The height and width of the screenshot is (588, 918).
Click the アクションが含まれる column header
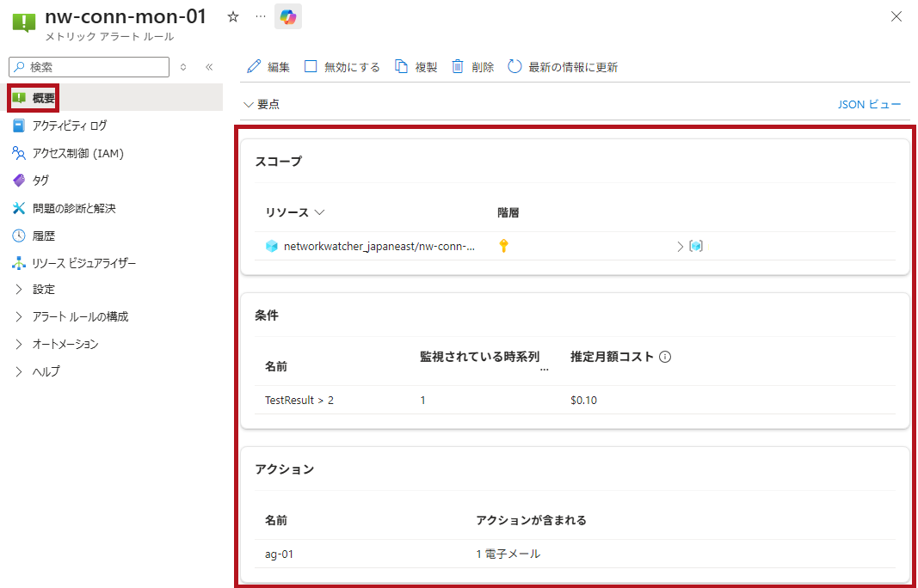[x=531, y=520]
